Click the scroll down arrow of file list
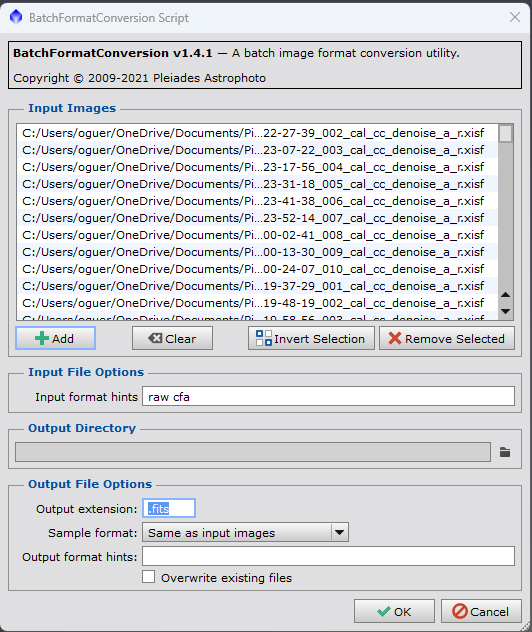532x632 pixels. 505,311
